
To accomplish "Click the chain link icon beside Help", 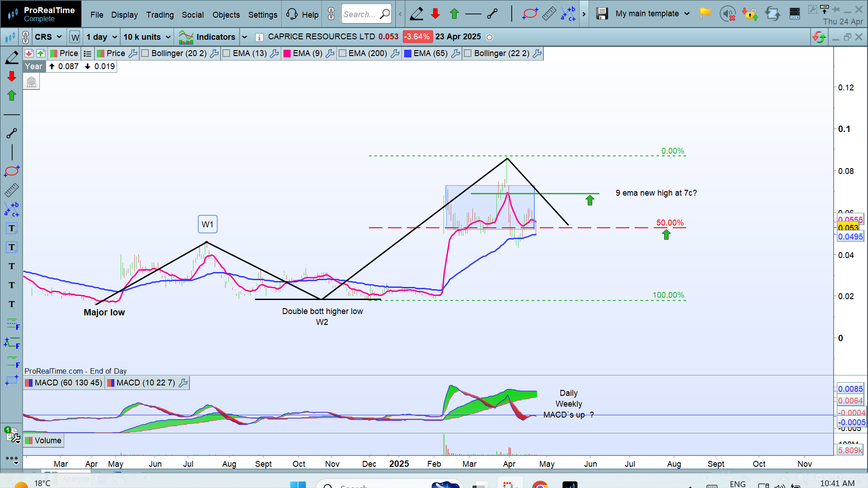I will point(331,14).
